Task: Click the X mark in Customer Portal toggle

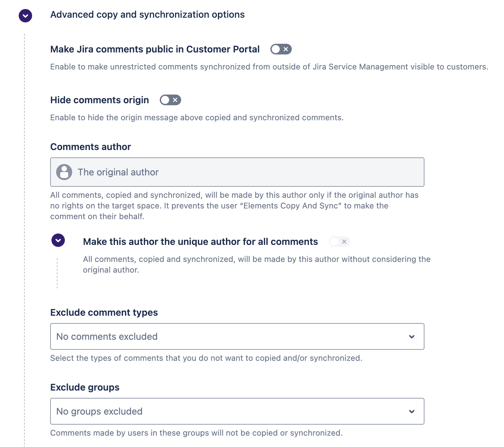Action: (286, 49)
